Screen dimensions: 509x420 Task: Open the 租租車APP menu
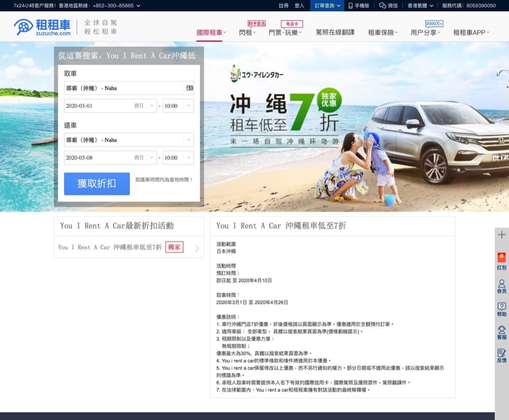(471, 33)
